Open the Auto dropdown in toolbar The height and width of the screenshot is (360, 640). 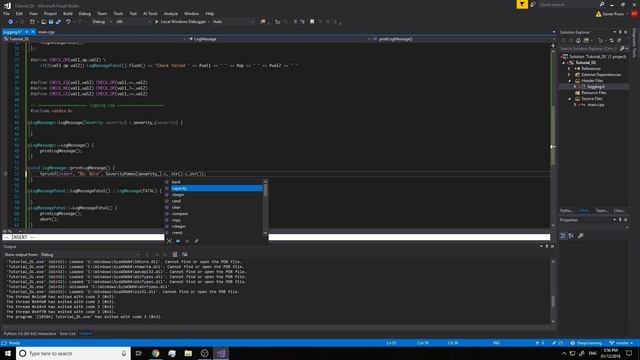click(233, 22)
